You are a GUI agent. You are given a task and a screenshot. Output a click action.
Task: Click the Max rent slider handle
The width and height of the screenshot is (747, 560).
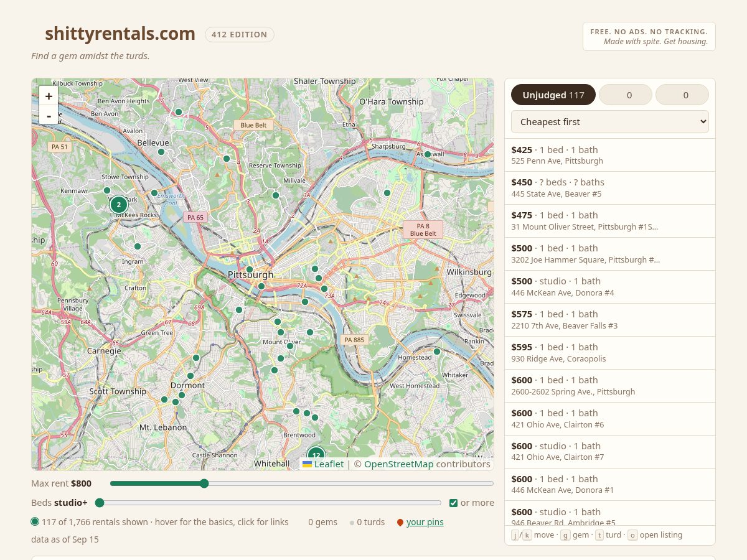(x=204, y=483)
